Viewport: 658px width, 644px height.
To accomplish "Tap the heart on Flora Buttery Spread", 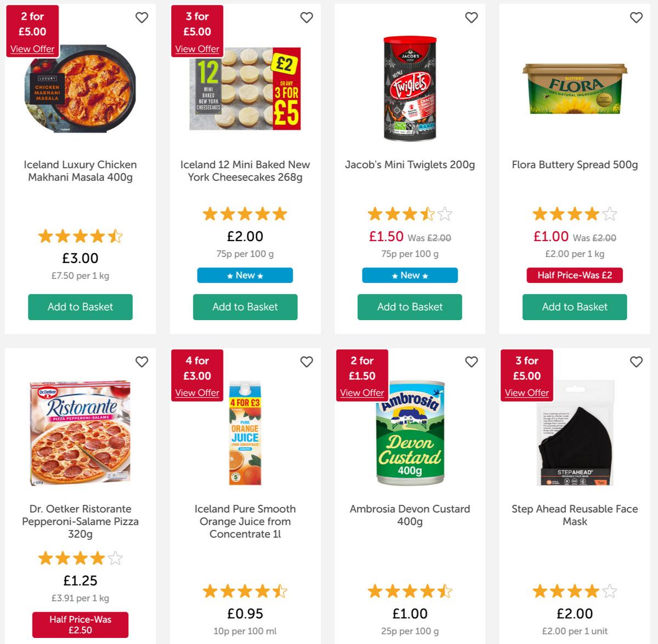I will pyautogui.click(x=636, y=18).
